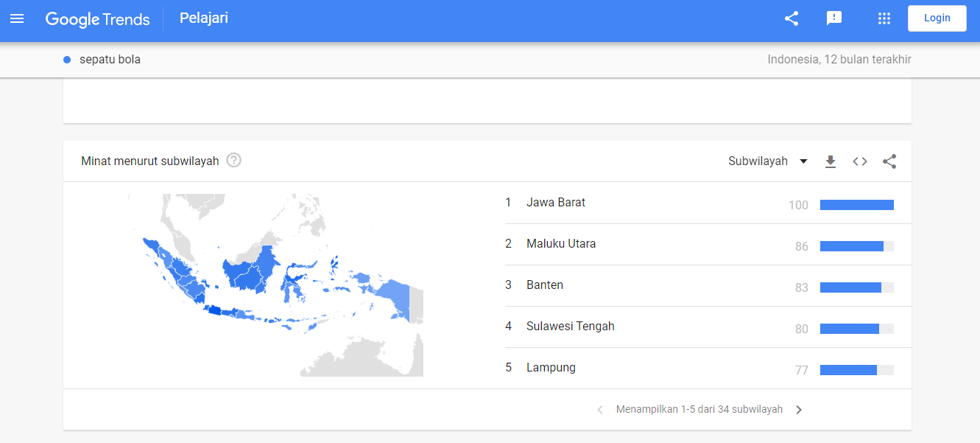Viewport: 980px width, 443px height.
Task: Open the Subwilayah dropdown
Action: point(767,161)
